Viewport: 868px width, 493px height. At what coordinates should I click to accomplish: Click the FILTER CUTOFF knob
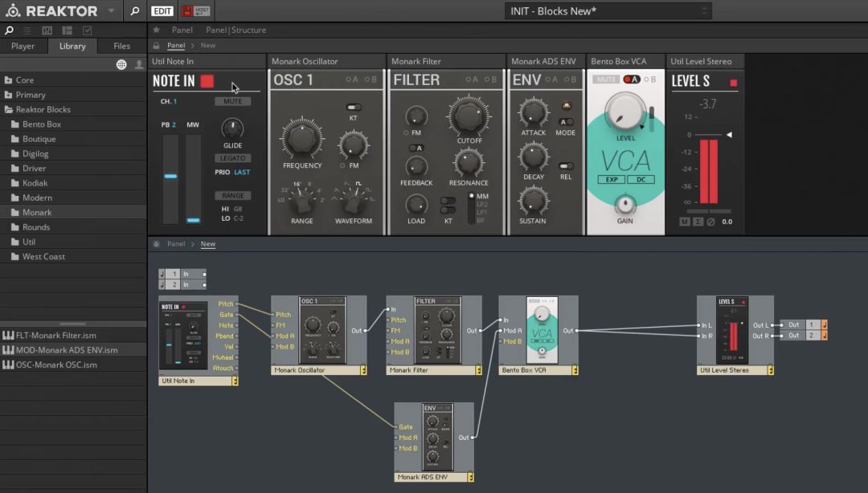(x=469, y=116)
